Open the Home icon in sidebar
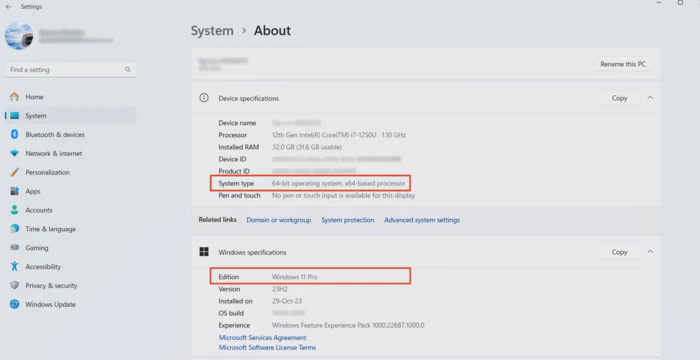 pyautogui.click(x=14, y=96)
